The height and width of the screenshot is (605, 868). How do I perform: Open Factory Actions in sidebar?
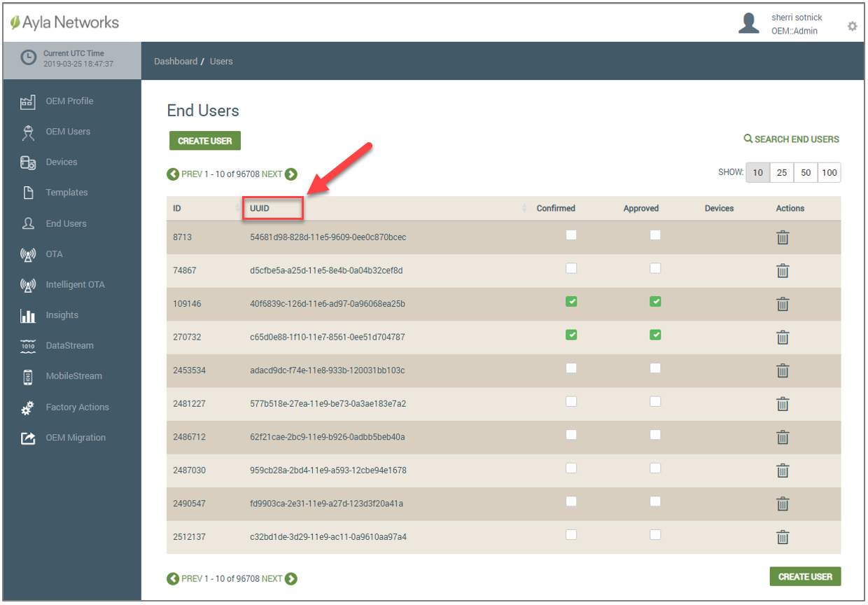(78, 408)
